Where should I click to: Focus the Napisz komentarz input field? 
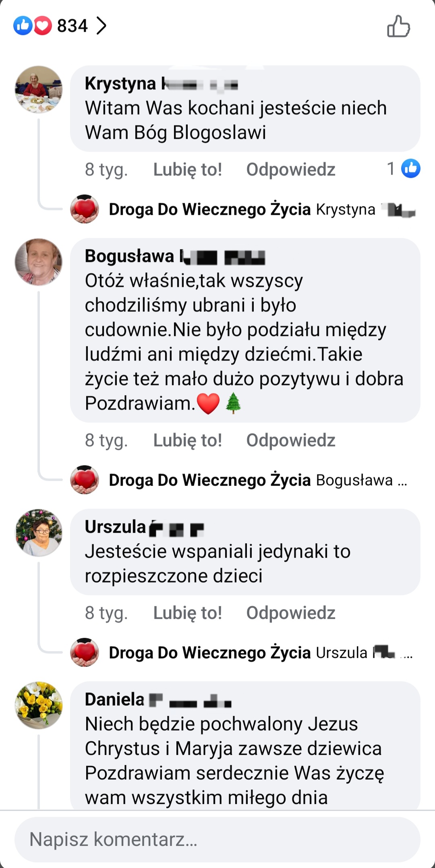[217, 839]
